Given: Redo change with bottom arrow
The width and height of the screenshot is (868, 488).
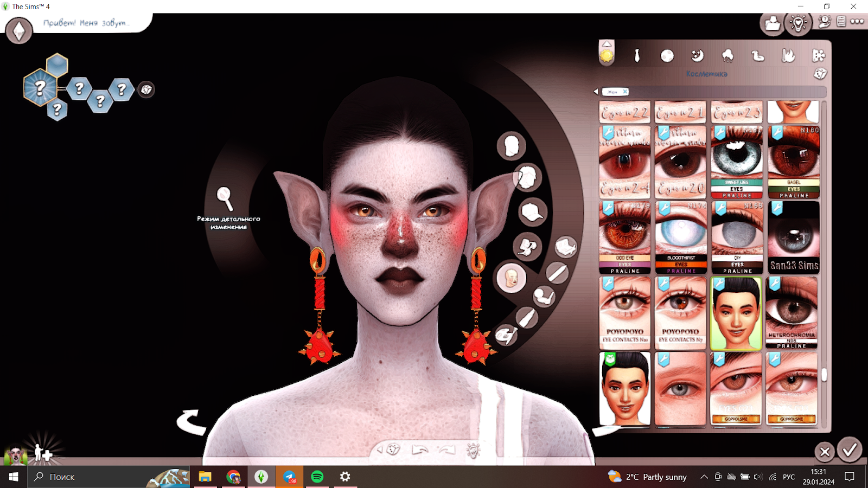Looking at the screenshot, I should tap(446, 450).
